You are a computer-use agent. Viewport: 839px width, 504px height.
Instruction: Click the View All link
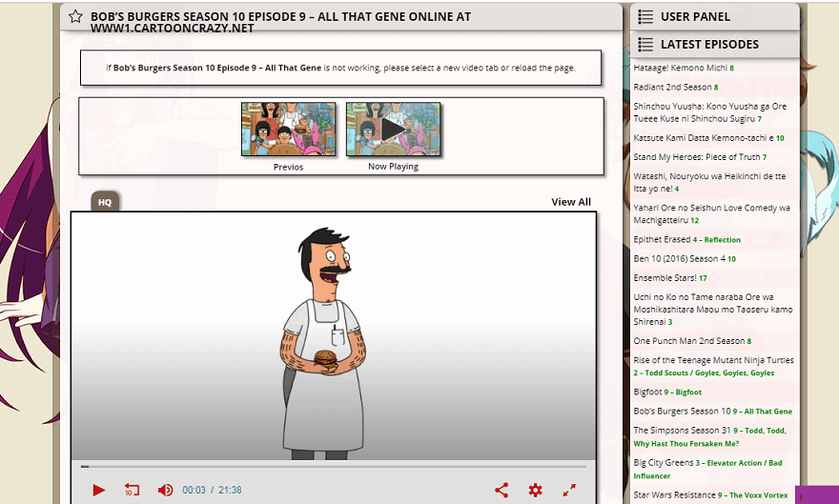pyautogui.click(x=570, y=202)
